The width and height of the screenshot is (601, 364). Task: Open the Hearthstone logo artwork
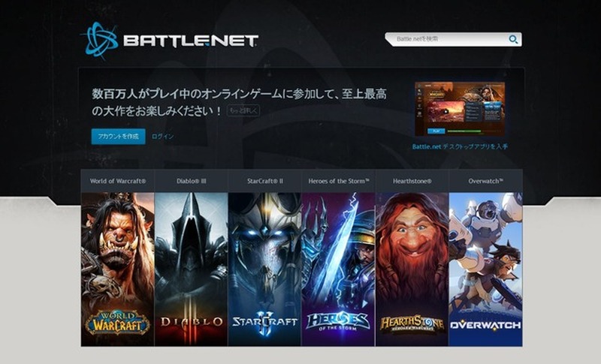click(412, 323)
